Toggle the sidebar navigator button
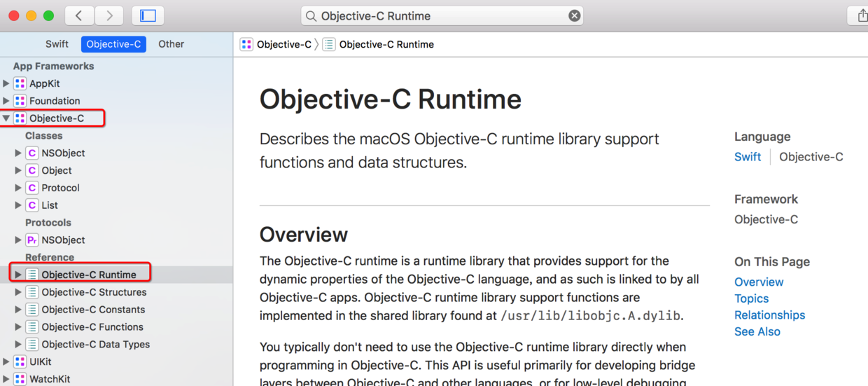 click(x=148, y=15)
